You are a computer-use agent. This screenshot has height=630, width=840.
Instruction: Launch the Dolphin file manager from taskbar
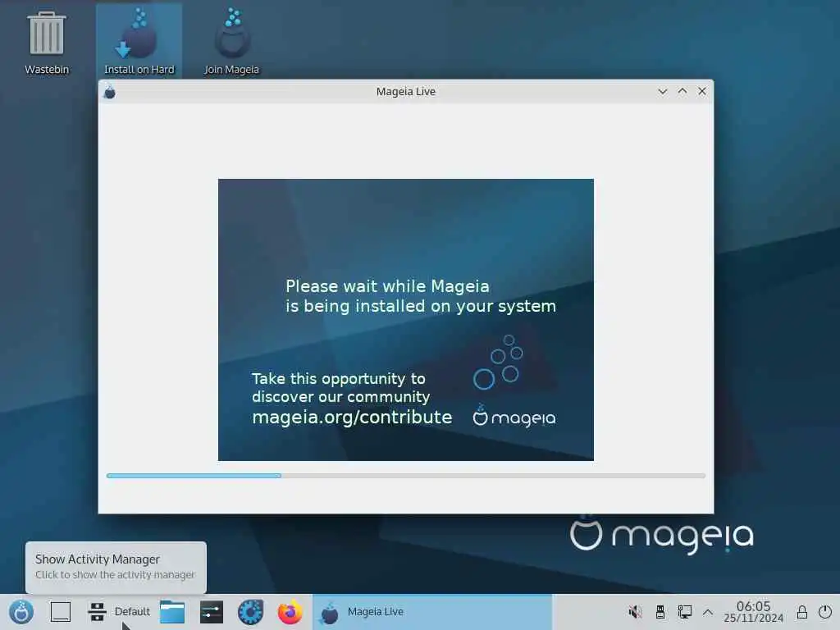[172, 612]
